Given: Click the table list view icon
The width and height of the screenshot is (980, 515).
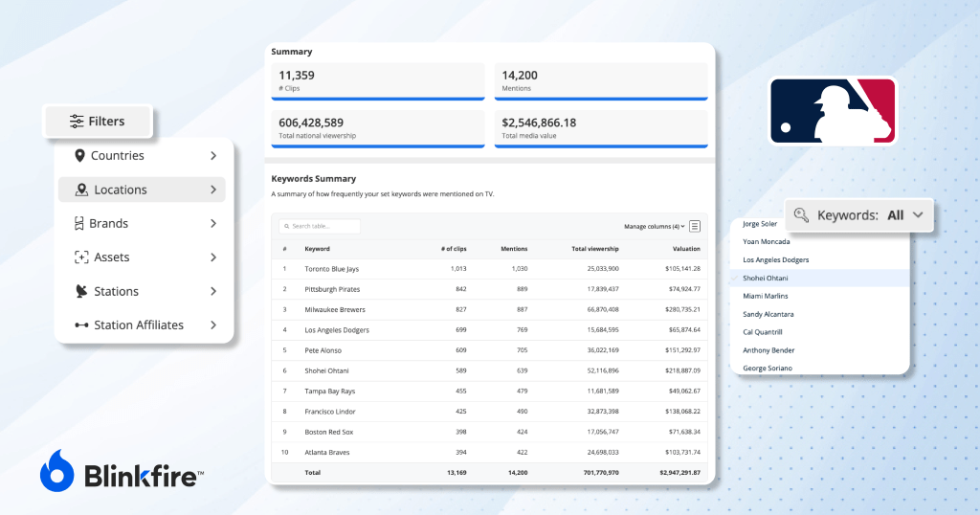Looking at the screenshot, I should pyautogui.click(x=695, y=226).
